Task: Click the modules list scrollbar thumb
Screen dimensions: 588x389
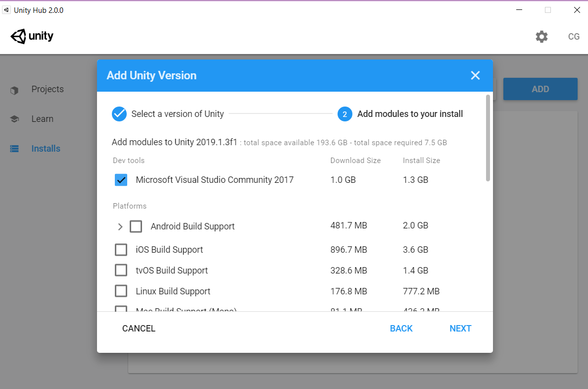Action: tap(488, 138)
